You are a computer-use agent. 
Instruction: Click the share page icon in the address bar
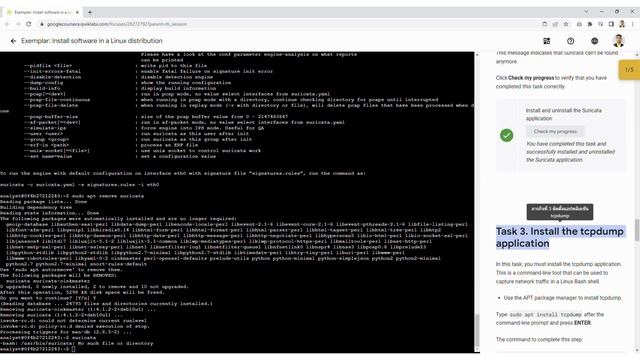coord(555,24)
